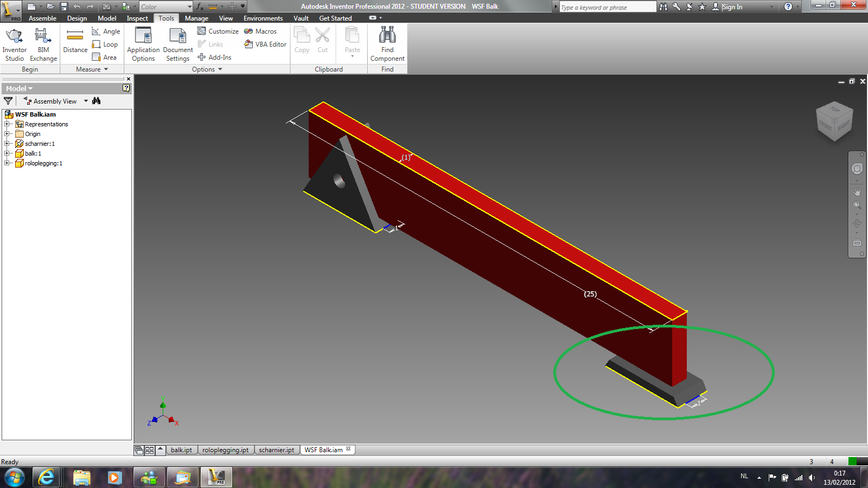
Task: Click the Open file icon in quick access toolbar
Action: click(x=50, y=7)
